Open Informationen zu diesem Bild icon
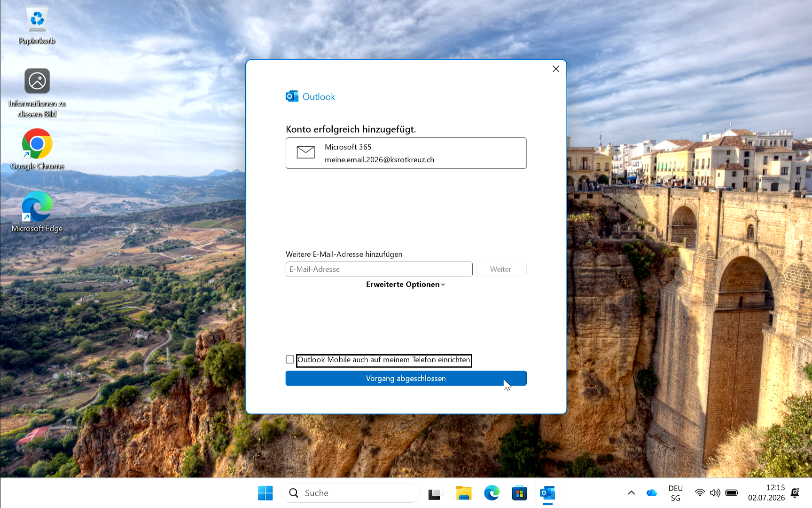 [x=37, y=93]
